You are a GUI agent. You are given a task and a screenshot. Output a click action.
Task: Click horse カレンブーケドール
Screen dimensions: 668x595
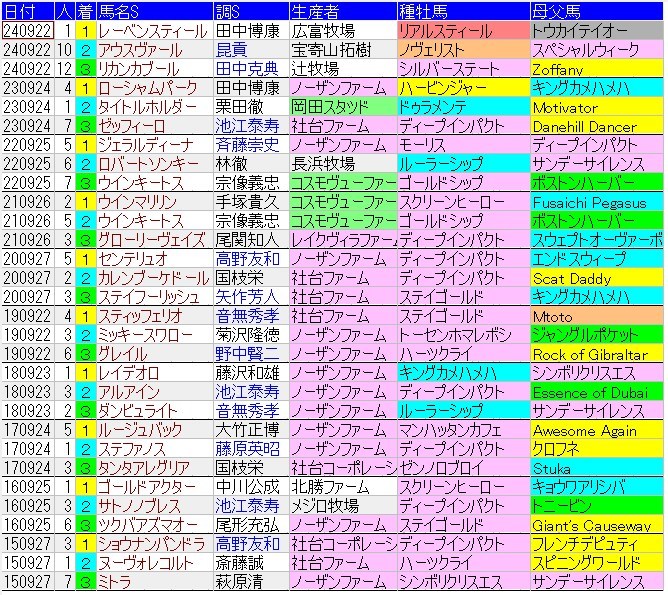153,278
